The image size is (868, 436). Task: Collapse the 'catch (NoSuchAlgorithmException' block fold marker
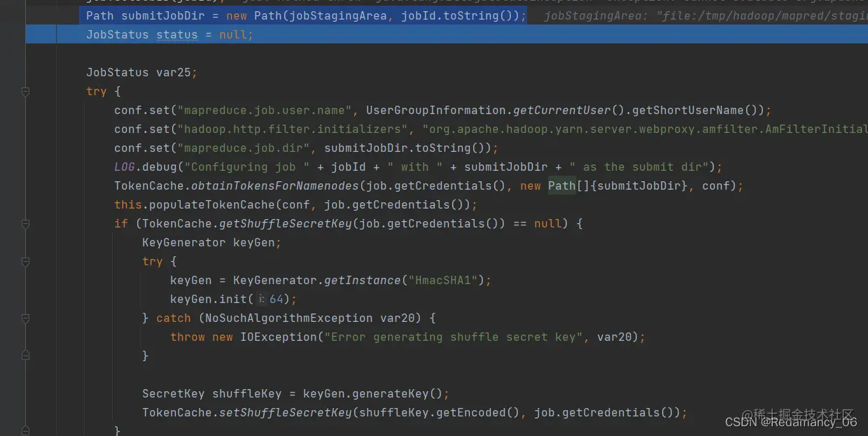click(26, 318)
